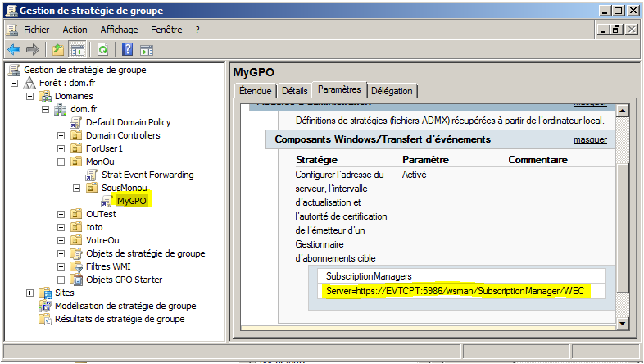Collapse the dom.fr domain node

click(x=46, y=109)
